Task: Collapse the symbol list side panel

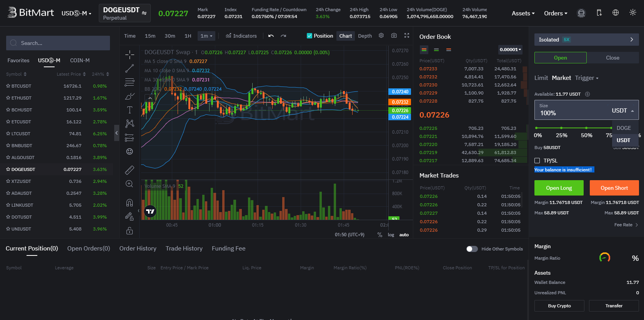Action: (x=116, y=133)
